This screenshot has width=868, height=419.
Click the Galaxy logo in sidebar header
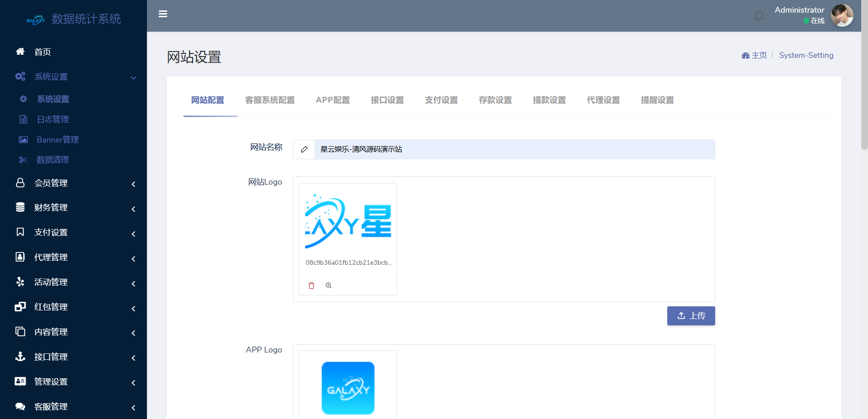pyautogui.click(x=36, y=19)
